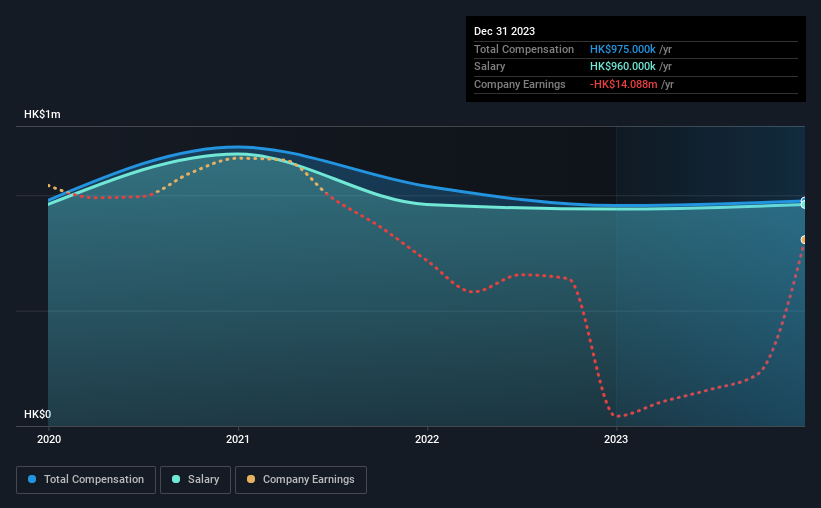
Task: Click the Total Compensation tooltip row label
Action: pos(524,49)
